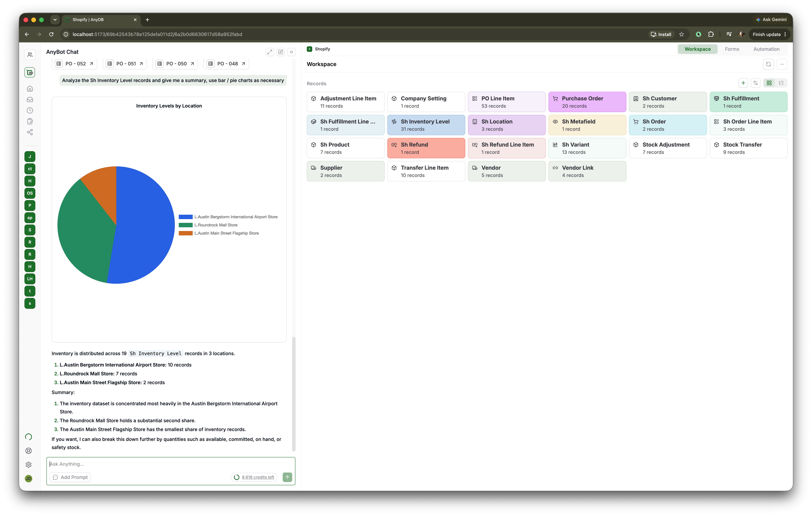Open the settings gear in sidebar
The height and width of the screenshot is (516, 812).
click(x=29, y=464)
